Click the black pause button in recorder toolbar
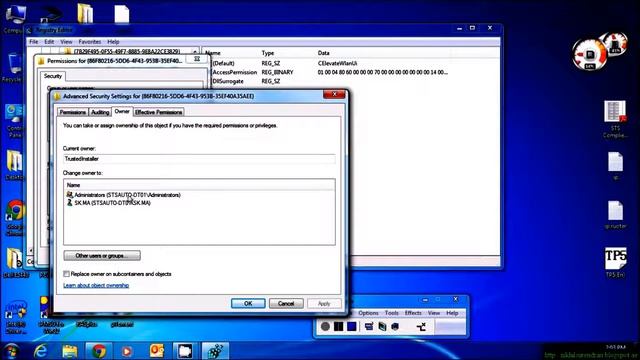Screen dimensions: 640x360 [338, 327]
